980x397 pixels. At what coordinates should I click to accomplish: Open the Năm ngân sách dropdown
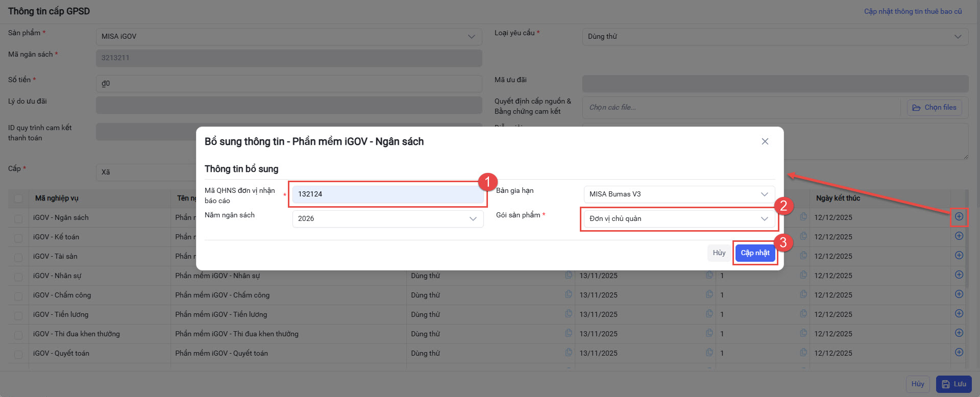tap(387, 218)
